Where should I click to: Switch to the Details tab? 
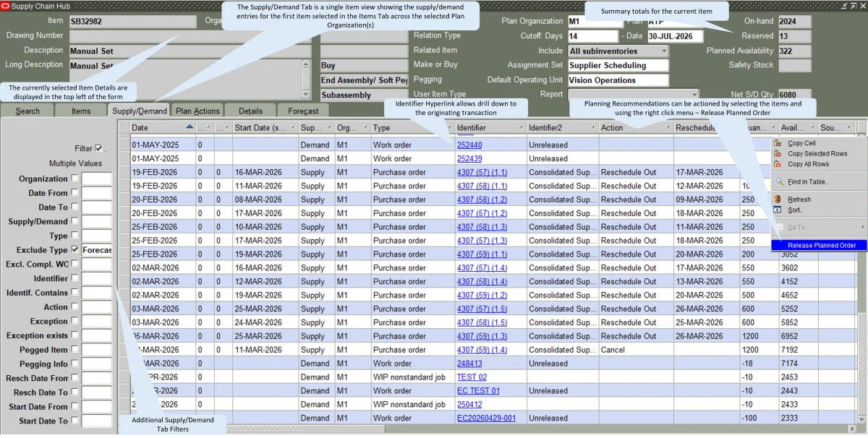click(250, 111)
